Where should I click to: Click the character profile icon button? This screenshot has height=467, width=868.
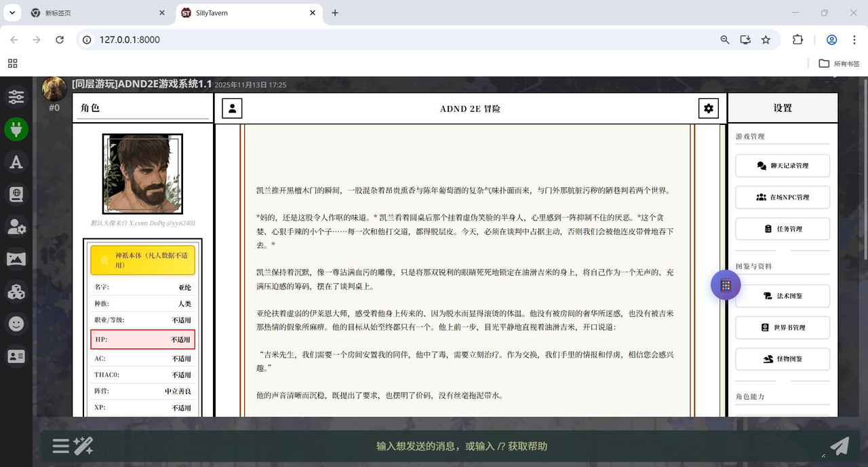click(x=232, y=108)
